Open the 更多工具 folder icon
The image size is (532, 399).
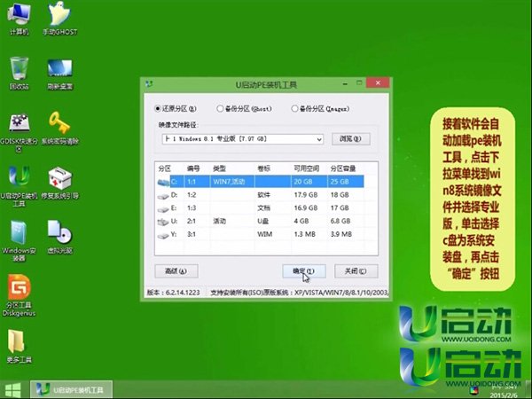click(19, 346)
